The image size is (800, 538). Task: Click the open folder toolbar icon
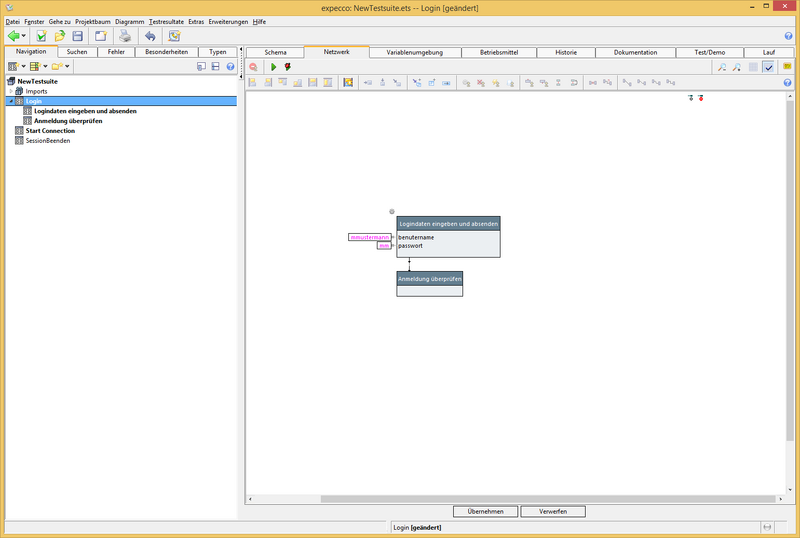59,36
